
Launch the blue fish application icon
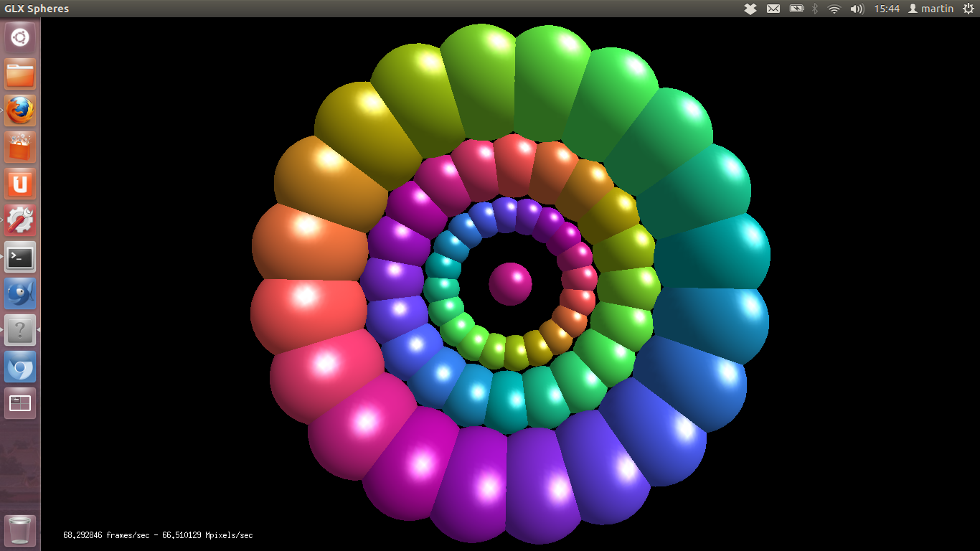20,293
